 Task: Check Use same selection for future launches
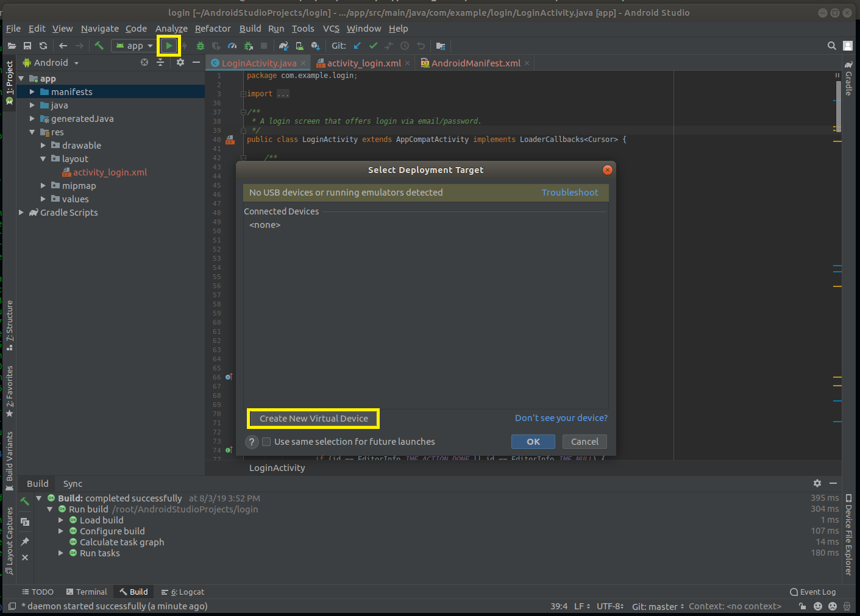pos(266,442)
